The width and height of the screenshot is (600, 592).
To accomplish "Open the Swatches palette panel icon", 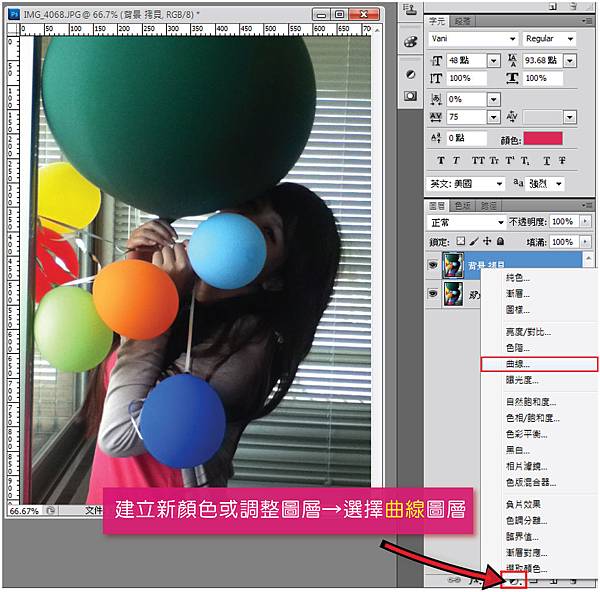I will (x=410, y=41).
